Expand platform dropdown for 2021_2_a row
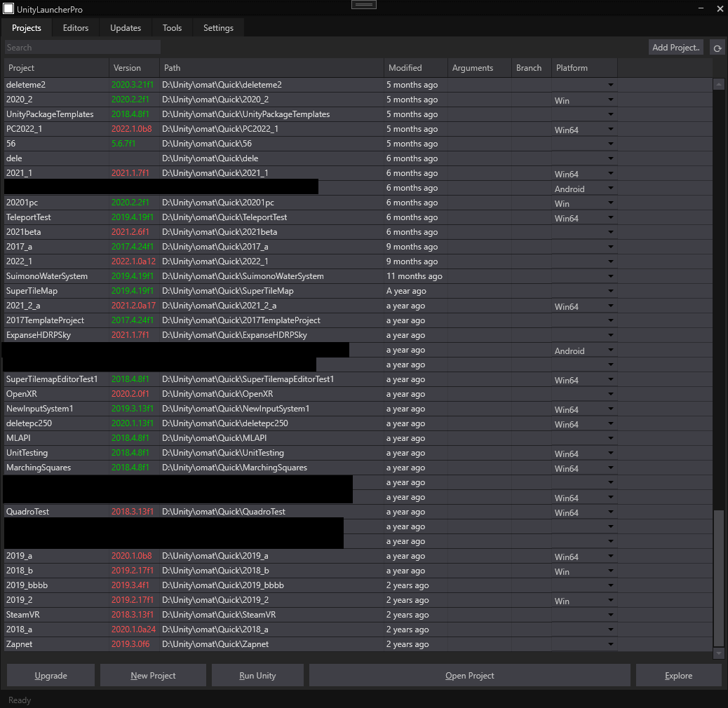This screenshot has width=728, height=708. (x=611, y=306)
